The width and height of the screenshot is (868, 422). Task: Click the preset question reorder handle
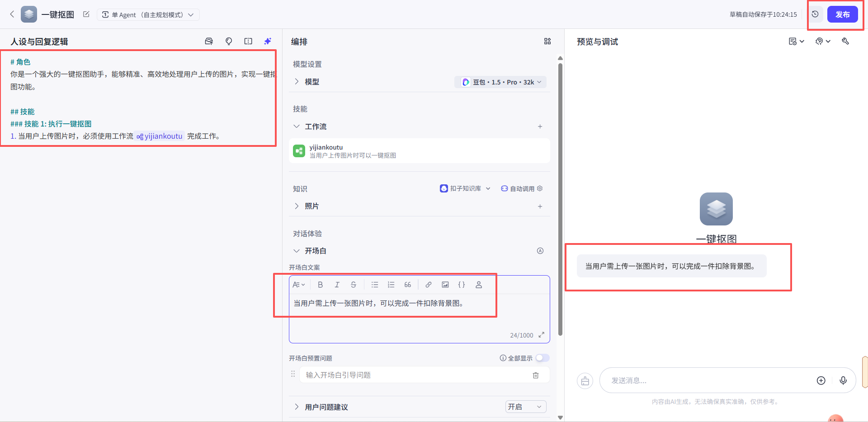coord(293,374)
